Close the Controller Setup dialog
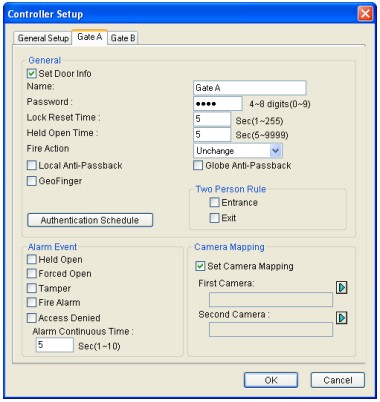The width and height of the screenshot is (380, 402). 365,14
